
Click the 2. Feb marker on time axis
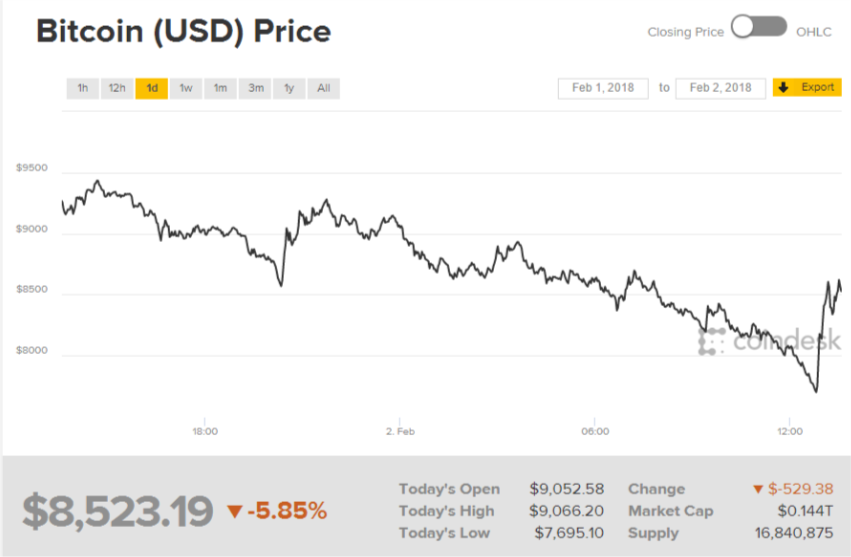point(400,431)
